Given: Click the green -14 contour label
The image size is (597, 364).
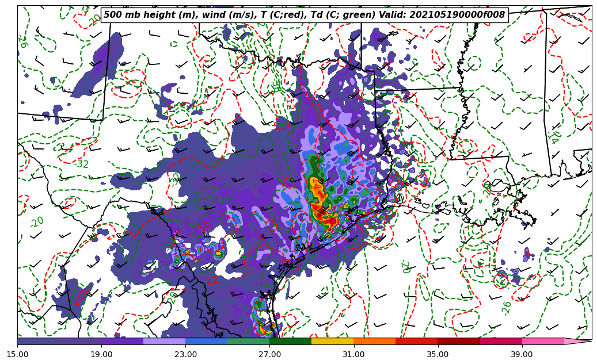Looking at the screenshot, I should tap(553, 137).
